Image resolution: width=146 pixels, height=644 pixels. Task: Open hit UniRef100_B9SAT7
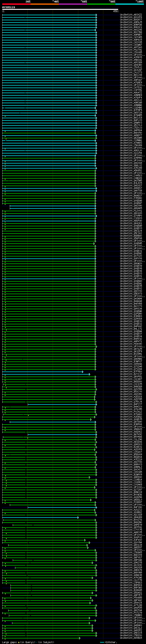point(131,20)
